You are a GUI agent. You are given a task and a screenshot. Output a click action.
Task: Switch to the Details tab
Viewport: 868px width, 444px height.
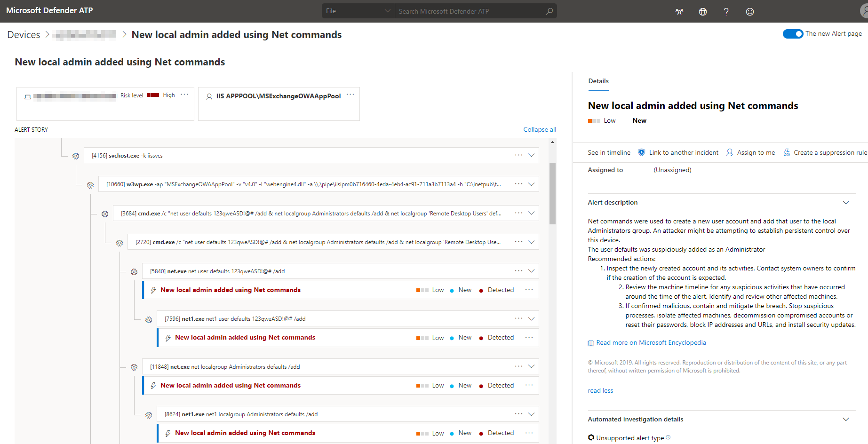[598, 81]
